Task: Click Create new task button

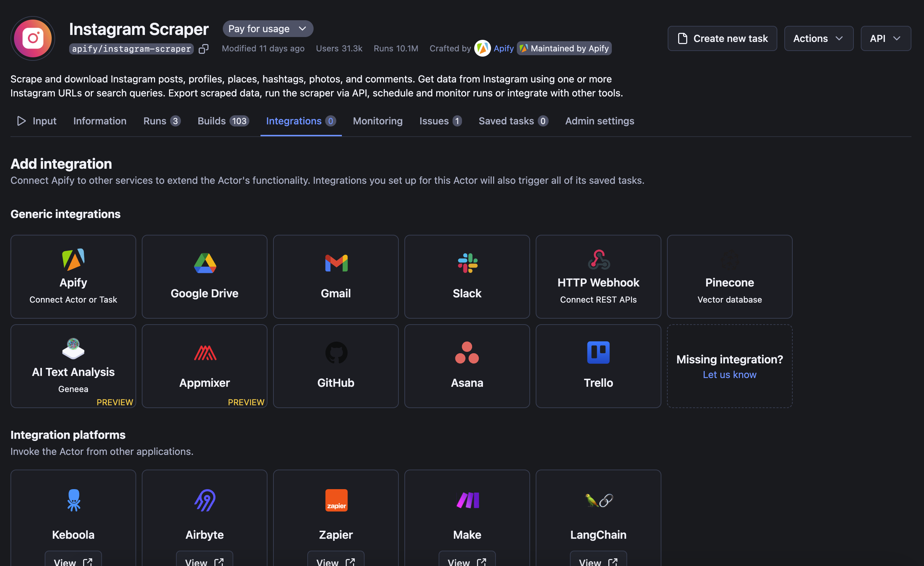Action: tap(722, 38)
